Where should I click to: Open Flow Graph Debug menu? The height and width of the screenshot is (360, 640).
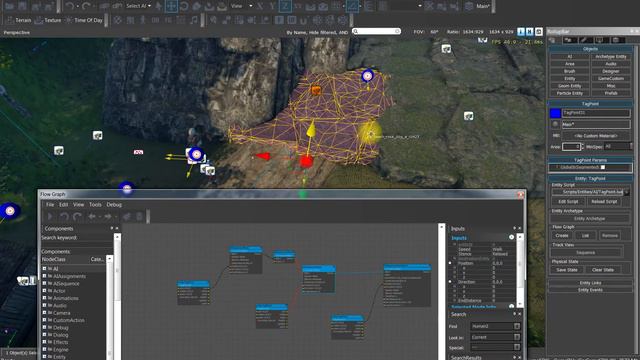(114, 204)
